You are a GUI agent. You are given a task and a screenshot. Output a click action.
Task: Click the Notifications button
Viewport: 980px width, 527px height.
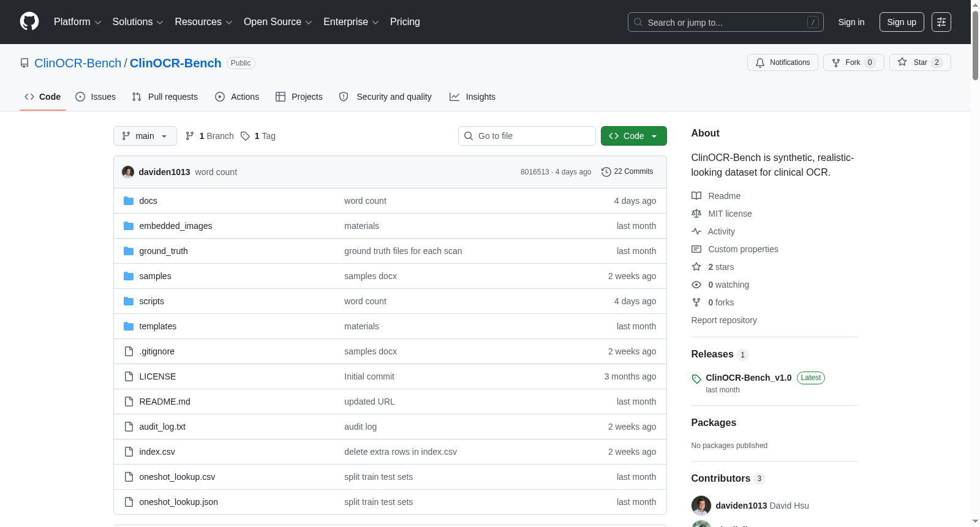[x=783, y=62]
